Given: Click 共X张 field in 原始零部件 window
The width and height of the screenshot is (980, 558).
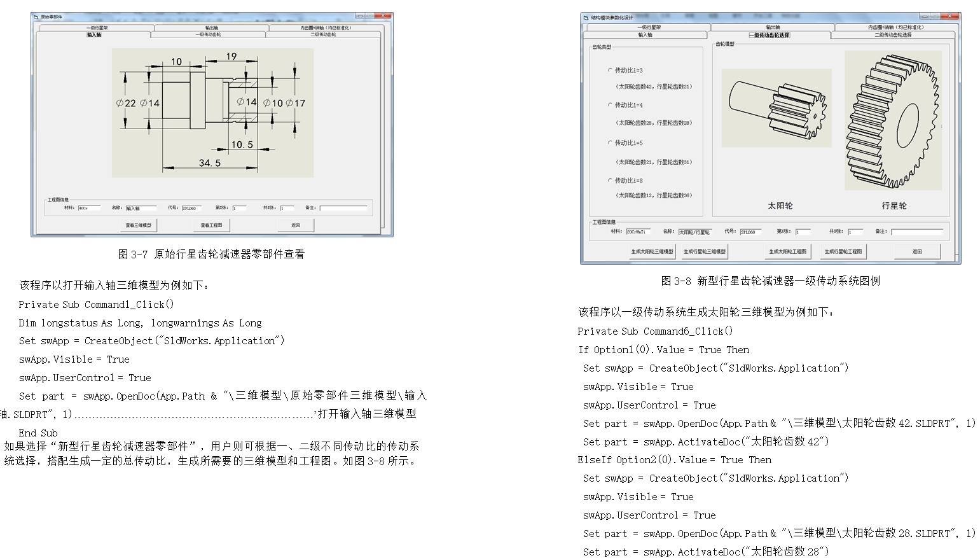Looking at the screenshot, I should tap(287, 208).
